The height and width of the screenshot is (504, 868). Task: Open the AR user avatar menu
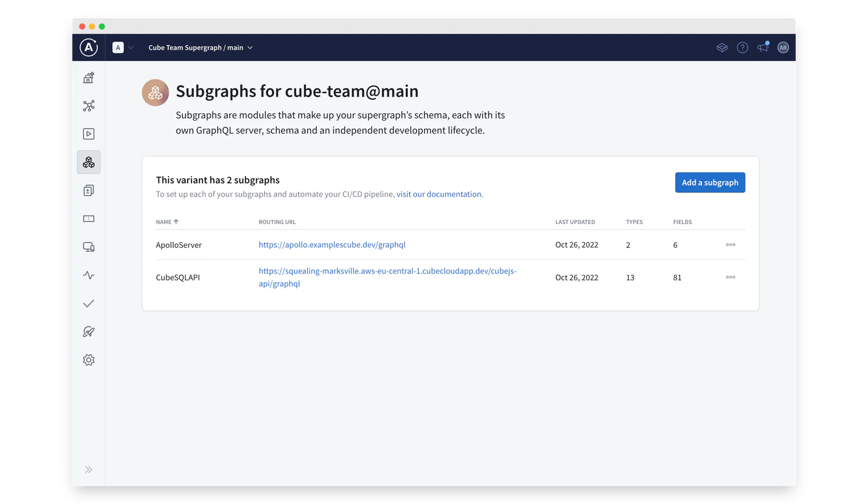click(783, 48)
